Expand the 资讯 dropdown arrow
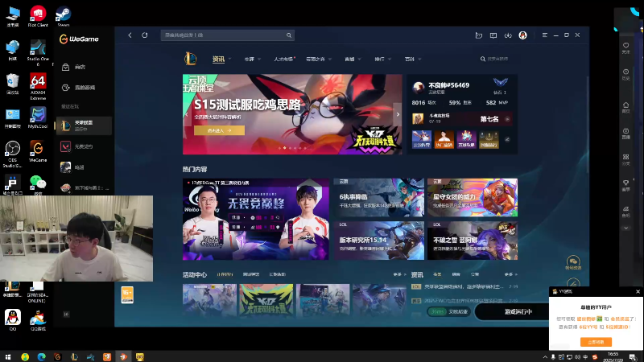Screen dimensions: 644x362 click(x=229, y=59)
